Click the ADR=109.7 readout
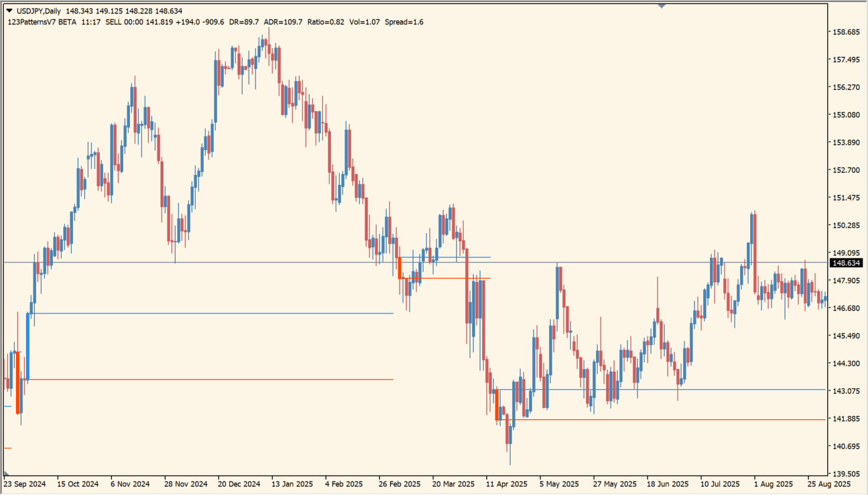 click(x=284, y=22)
